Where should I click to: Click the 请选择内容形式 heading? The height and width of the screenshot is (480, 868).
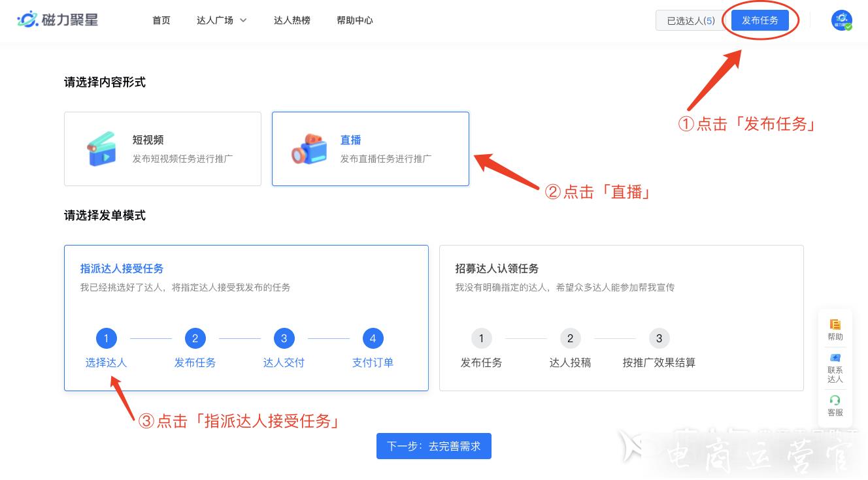click(x=105, y=82)
